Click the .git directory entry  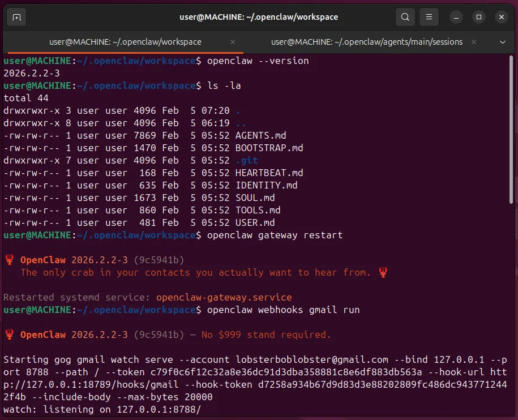coord(246,161)
